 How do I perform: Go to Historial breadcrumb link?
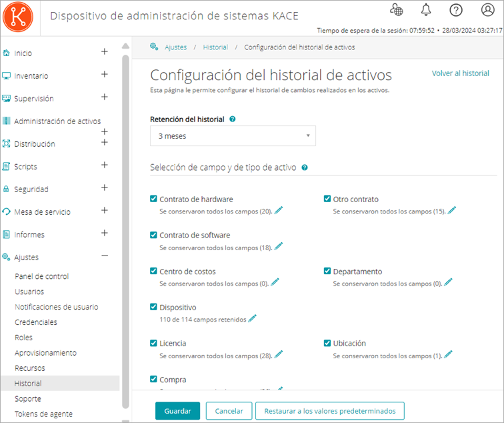(215, 47)
